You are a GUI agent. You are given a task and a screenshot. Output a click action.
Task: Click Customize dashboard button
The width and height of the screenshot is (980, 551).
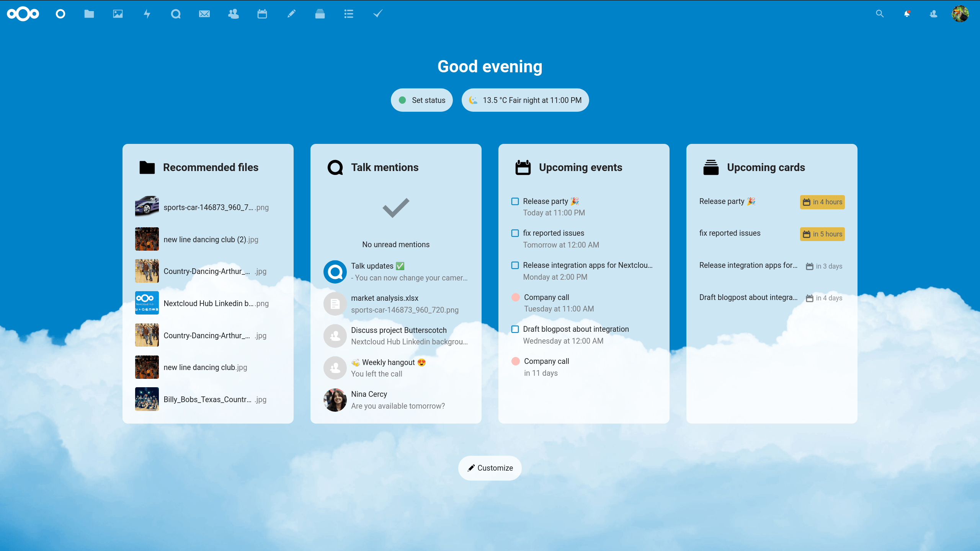[490, 468]
